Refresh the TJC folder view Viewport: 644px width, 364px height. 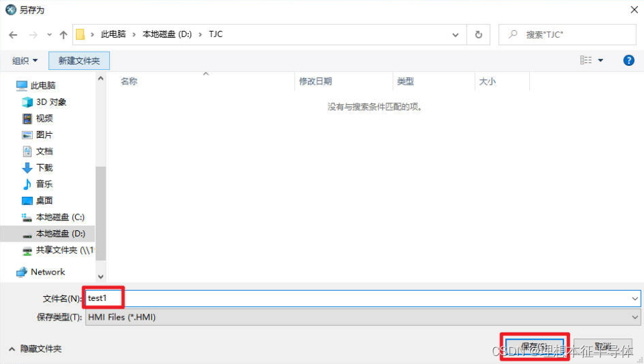point(478,35)
